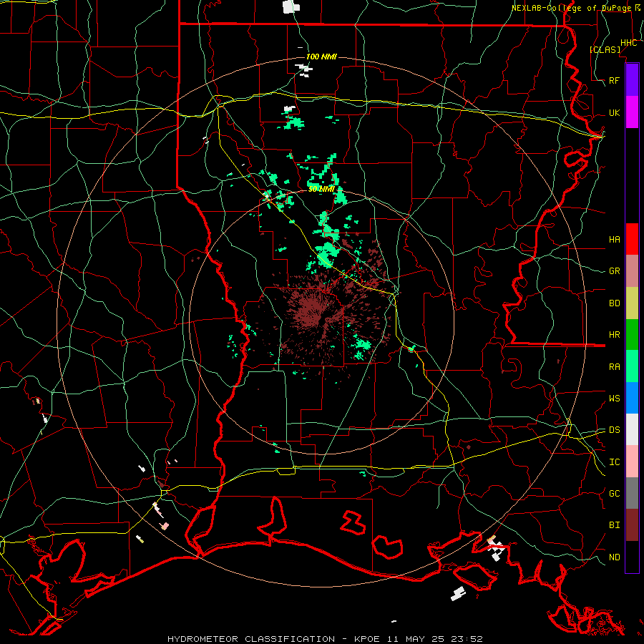Click the RF legend label
Image resolution: width=644 pixels, height=644 pixels.
tap(614, 80)
